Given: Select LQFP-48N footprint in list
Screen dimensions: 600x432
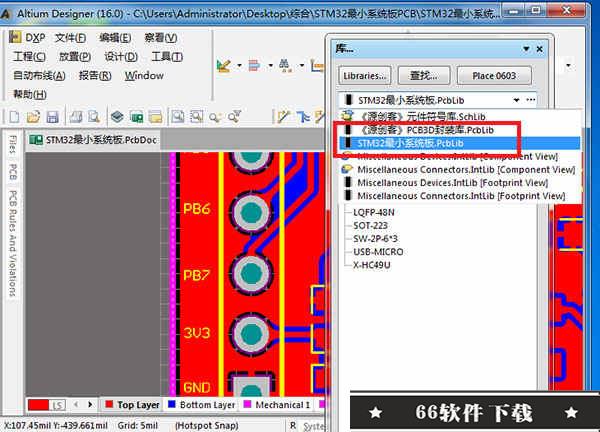Looking at the screenshot, I should [373, 212].
